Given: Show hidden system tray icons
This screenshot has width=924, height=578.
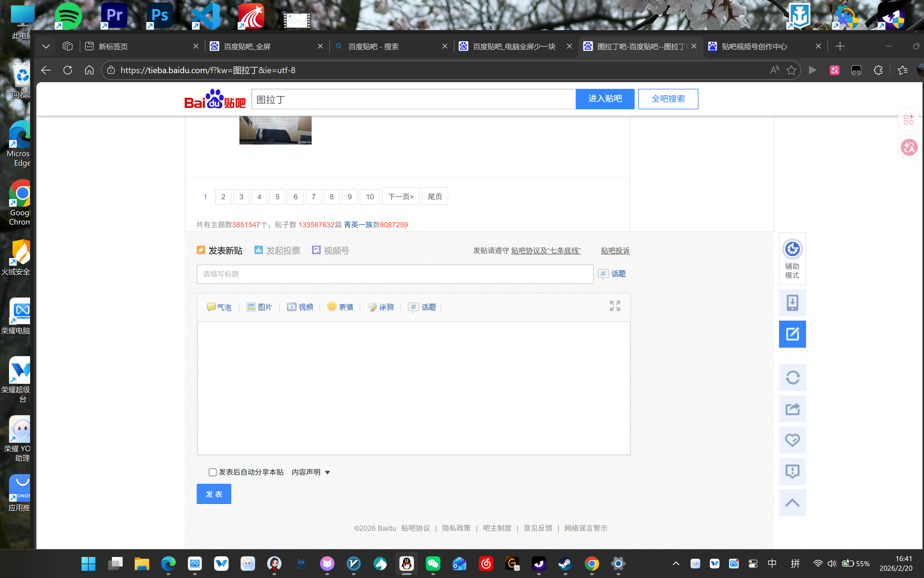Looking at the screenshot, I should pyautogui.click(x=676, y=564).
